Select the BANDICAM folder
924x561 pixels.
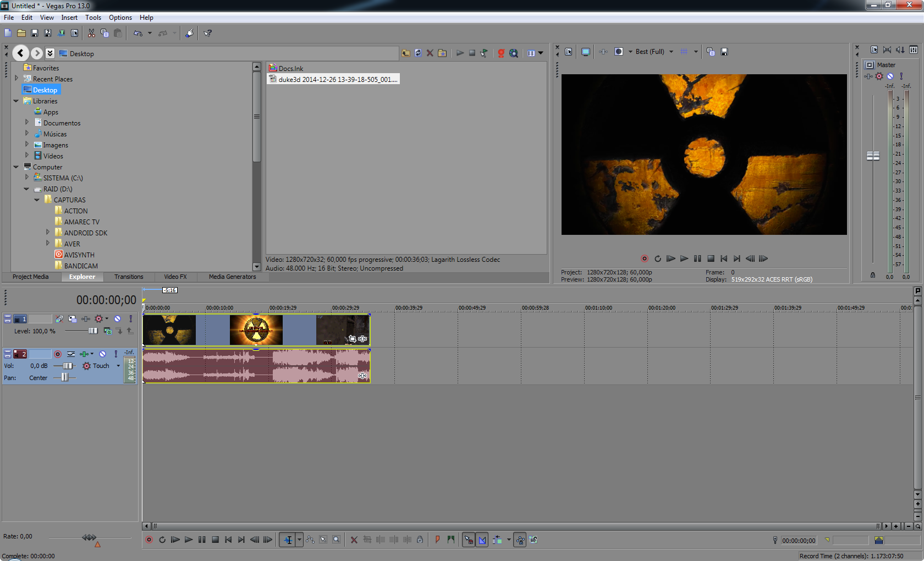click(x=76, y=266)
